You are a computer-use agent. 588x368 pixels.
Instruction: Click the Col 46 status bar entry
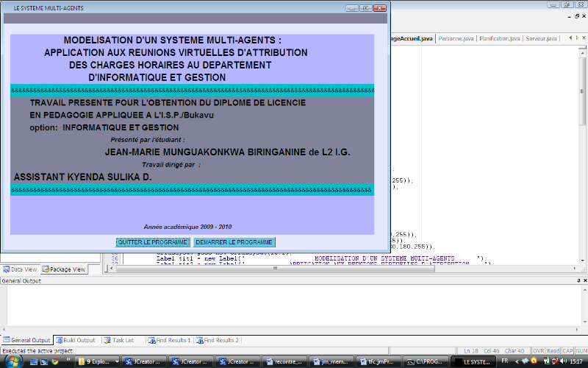(492, 351)
